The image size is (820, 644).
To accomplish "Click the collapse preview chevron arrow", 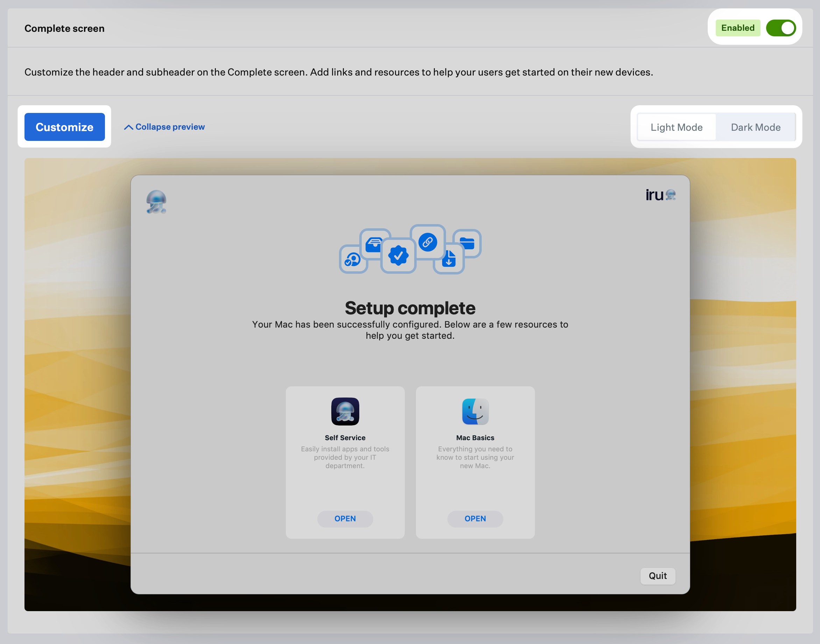I will [128, 128].
